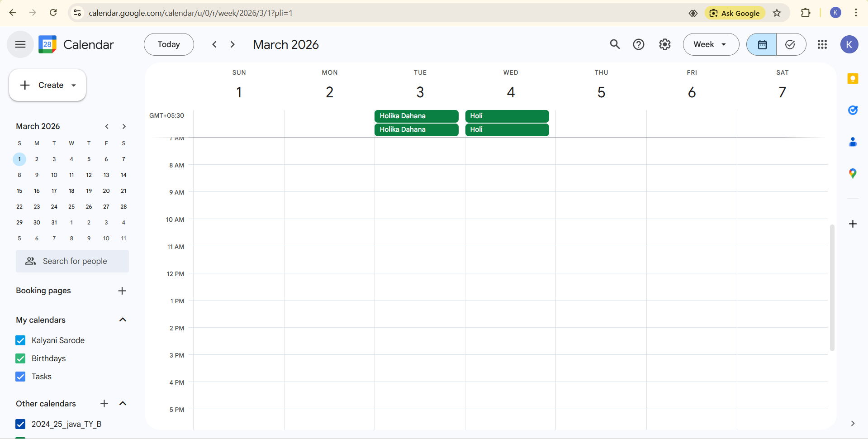The image size is (868, 439).
Task: Open the Holi event on Wednesday
Action: pyautogui.click(x=507, y=116)
